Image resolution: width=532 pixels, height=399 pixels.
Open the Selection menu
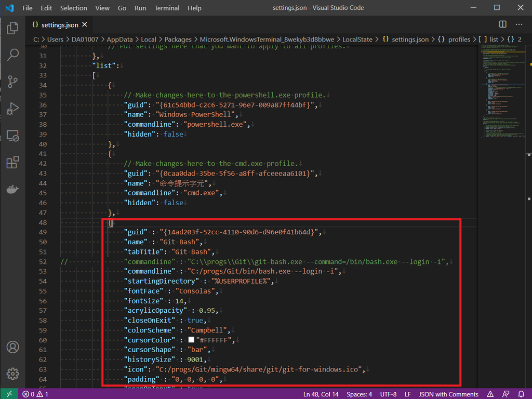[x=74, y=8]
